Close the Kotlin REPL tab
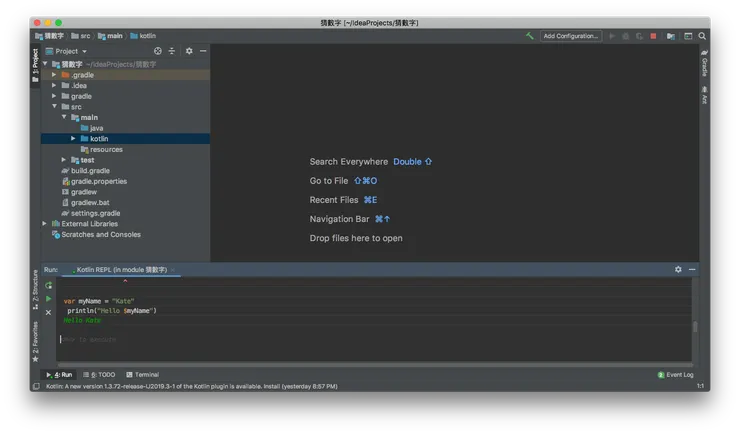 173,270
